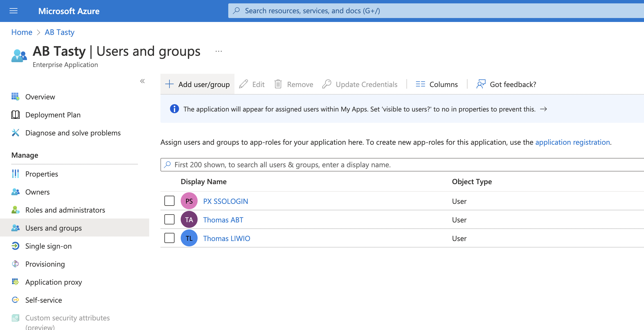
Task: Click the AB Tasty breadcrumb link
Action: 59,32
